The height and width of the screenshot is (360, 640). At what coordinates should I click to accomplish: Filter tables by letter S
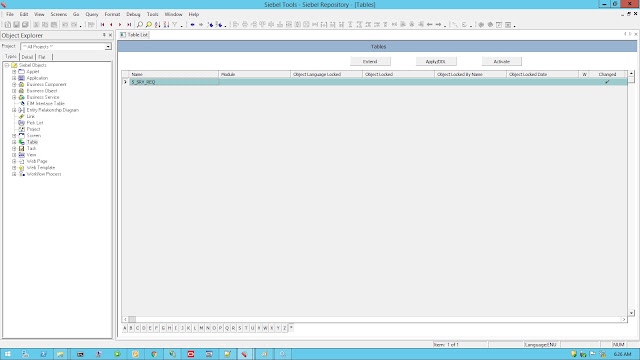240,328
